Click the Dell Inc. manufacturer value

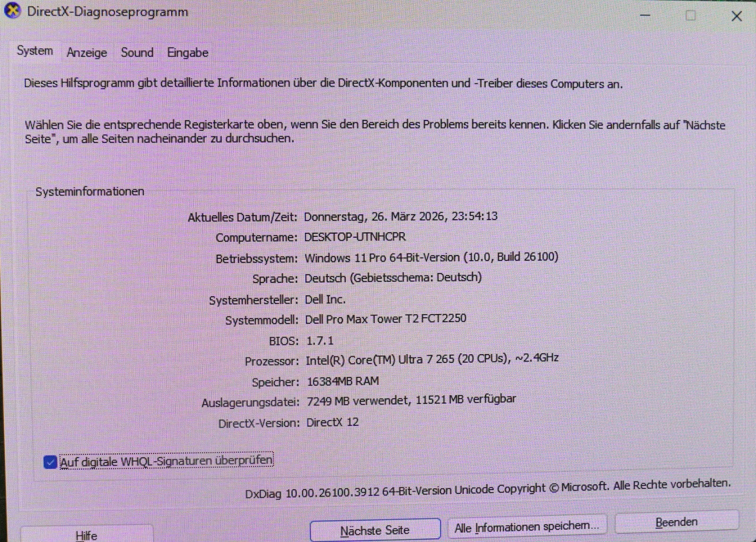pyautogui.click(x=325, y=299)
